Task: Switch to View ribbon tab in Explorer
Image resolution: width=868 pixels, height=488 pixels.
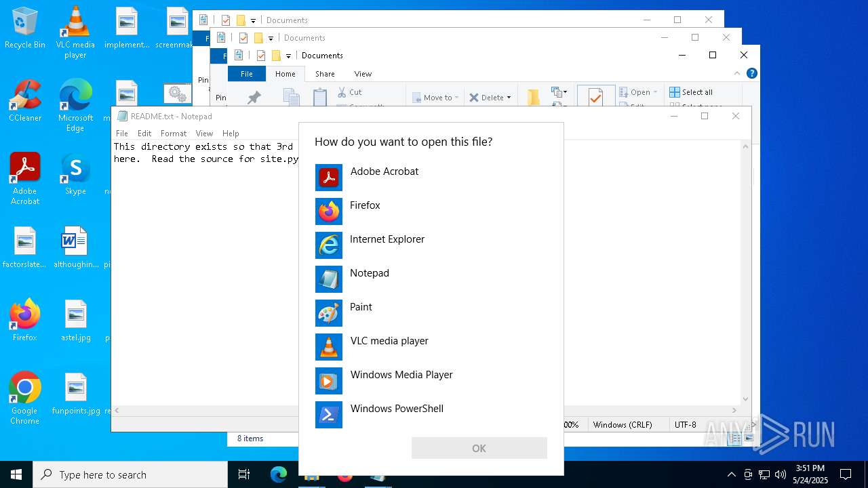Action: tap(363, 74)
